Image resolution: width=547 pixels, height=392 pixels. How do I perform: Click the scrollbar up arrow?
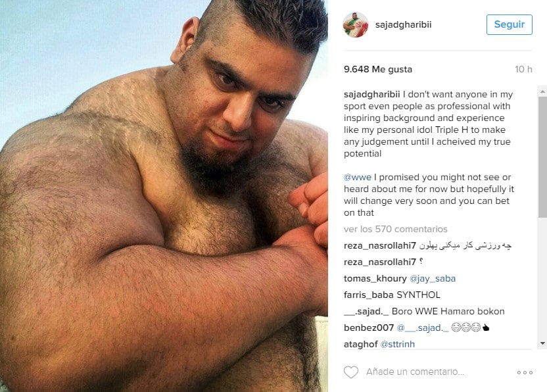tap(542, 92)
